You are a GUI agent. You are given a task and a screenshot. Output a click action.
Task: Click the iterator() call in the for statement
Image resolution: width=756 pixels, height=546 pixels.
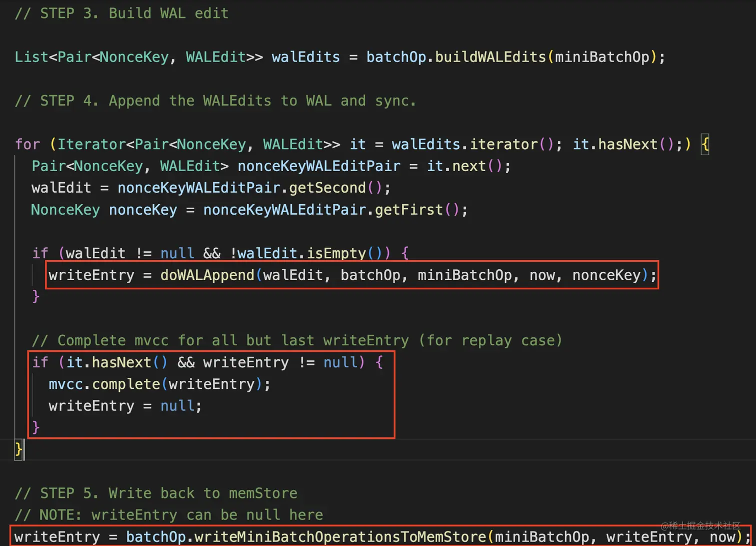click(x=502, y=144)
